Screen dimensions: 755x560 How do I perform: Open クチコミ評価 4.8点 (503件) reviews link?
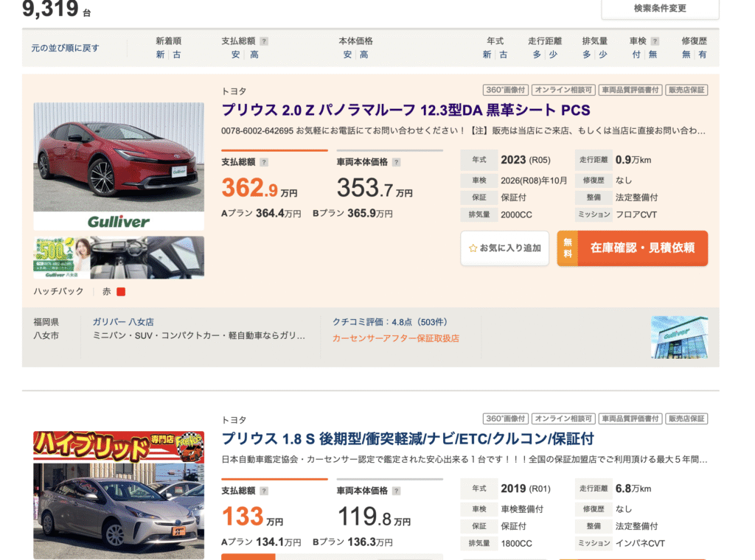point(390,322)
